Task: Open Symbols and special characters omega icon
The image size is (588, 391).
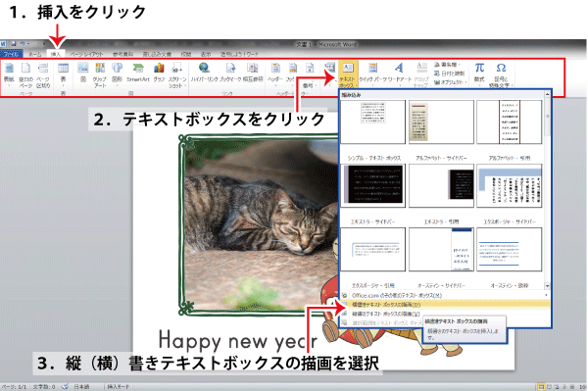Action: point(501,68)
